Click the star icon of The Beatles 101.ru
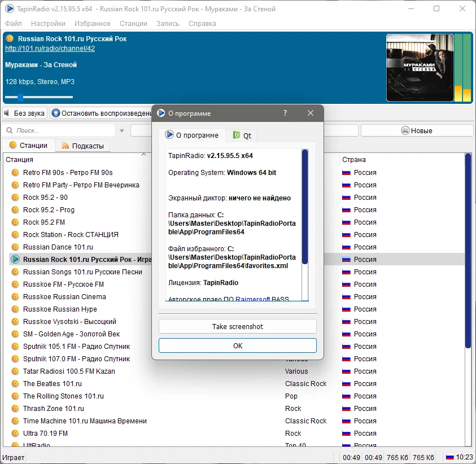476x464 pixels. click(x=15, y=384)
